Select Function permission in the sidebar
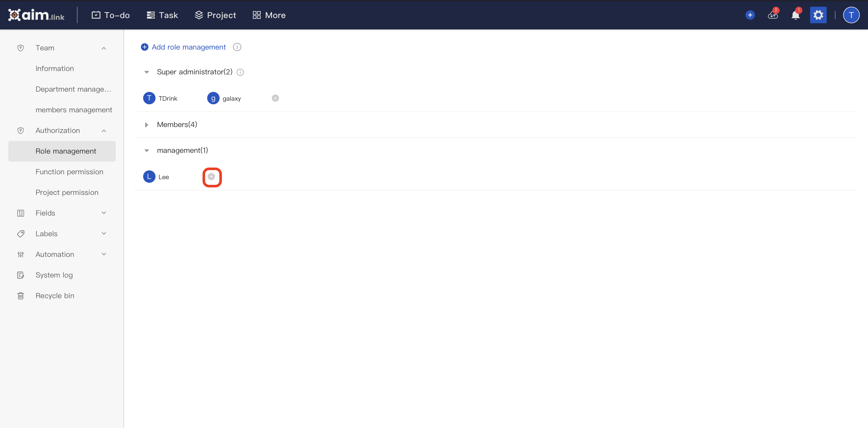 click(x=69, y=172)
